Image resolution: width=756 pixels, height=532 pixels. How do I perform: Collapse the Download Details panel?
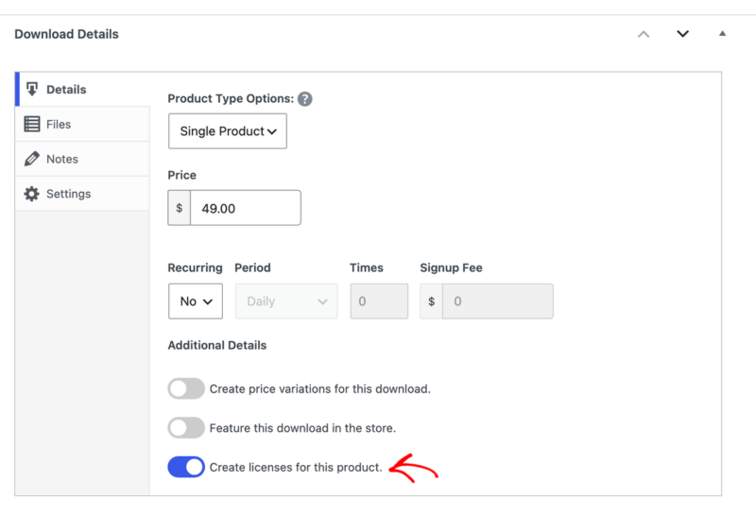pyautogui.click(x=722, y=33)
